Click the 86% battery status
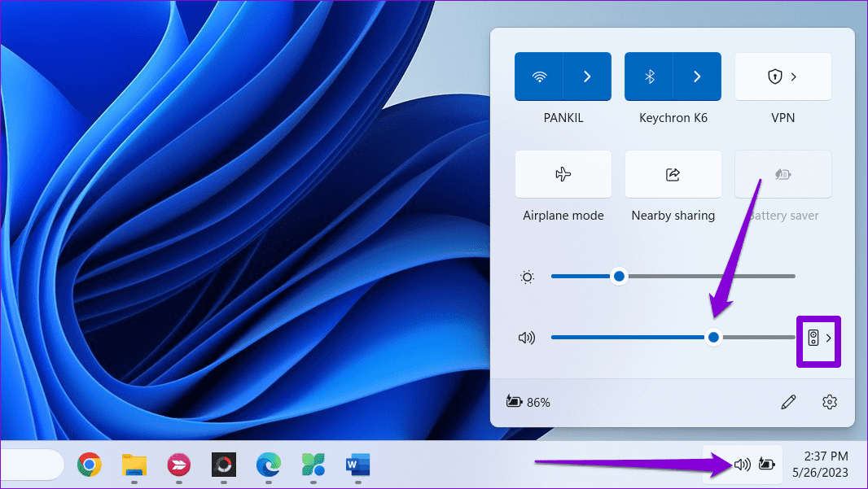868x489 pixels. click(528, 402)
